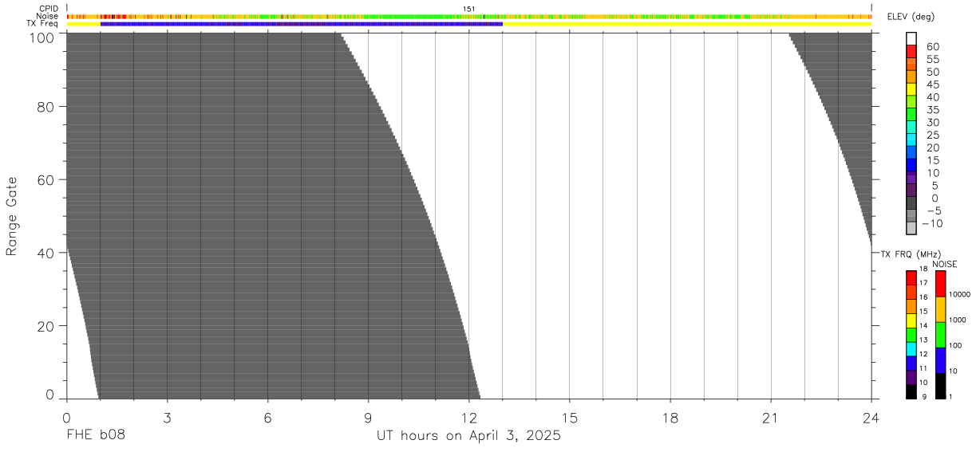Image resolution: width=980 pixels, height=452 pixels.
Task: Select the light gray bottom ELEV colorbar swatch
Action: click(911, 228)
